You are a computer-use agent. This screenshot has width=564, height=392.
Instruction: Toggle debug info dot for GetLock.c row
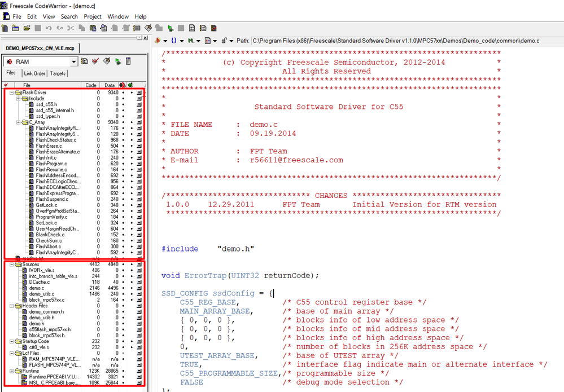pos(132,205)
